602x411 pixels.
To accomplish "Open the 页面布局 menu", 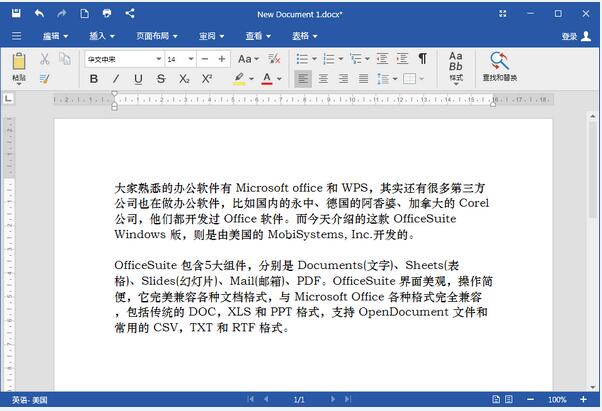I will [157, 36].
